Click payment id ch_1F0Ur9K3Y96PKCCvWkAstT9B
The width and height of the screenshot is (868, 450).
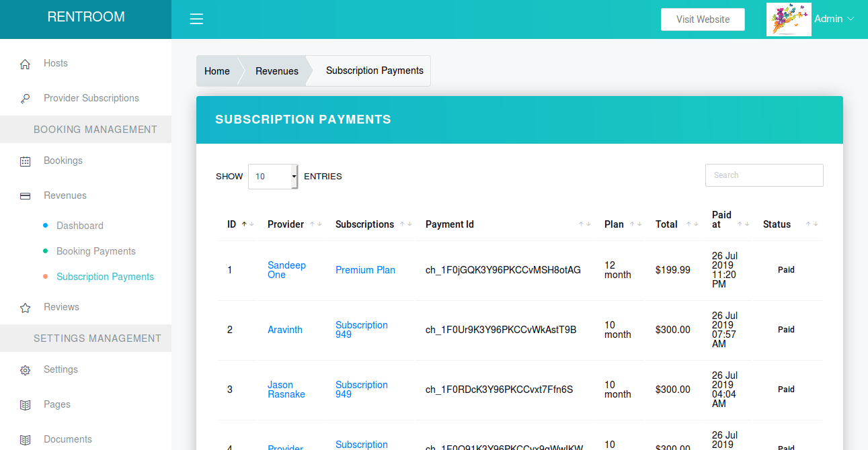(x=501, y=330)
